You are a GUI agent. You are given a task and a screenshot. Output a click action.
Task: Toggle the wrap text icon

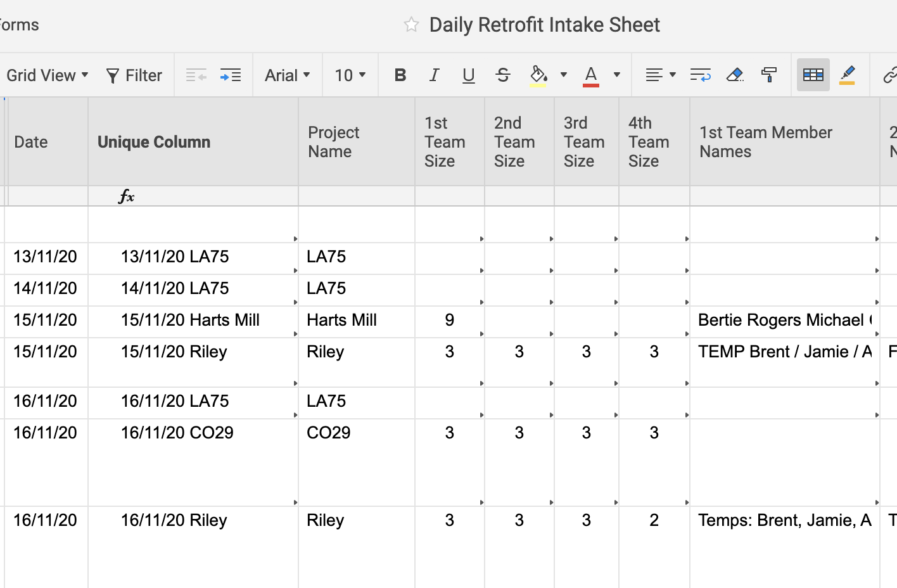coord(701,75)
